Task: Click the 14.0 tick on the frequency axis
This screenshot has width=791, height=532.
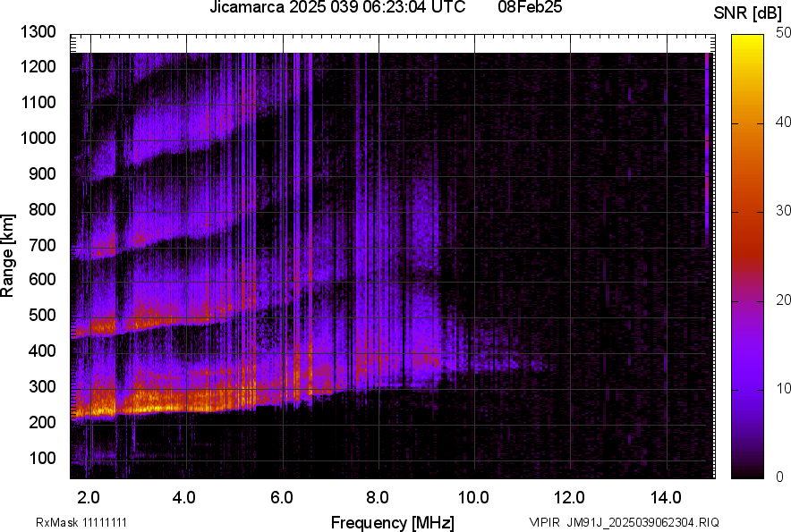Action: pyautogui.click(x=666, y=497)
